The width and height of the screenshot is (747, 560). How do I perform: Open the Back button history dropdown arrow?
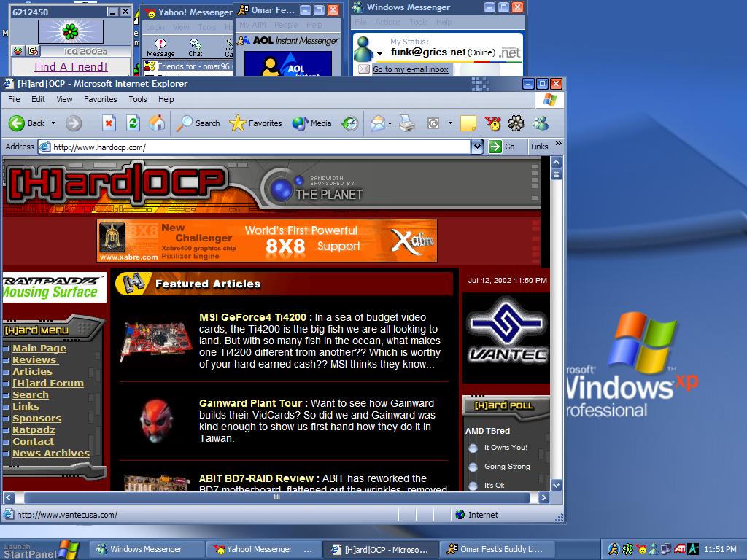(53, 122)
